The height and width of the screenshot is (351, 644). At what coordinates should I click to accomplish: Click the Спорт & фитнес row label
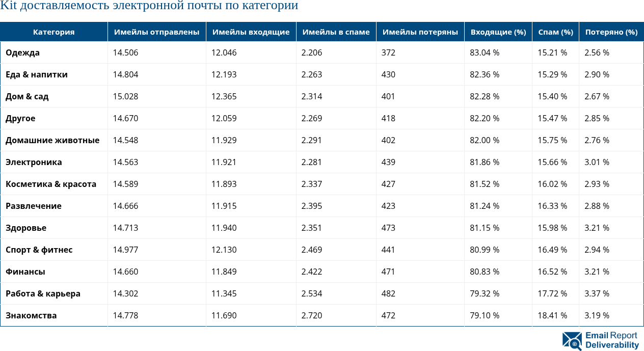click(39, 250)
